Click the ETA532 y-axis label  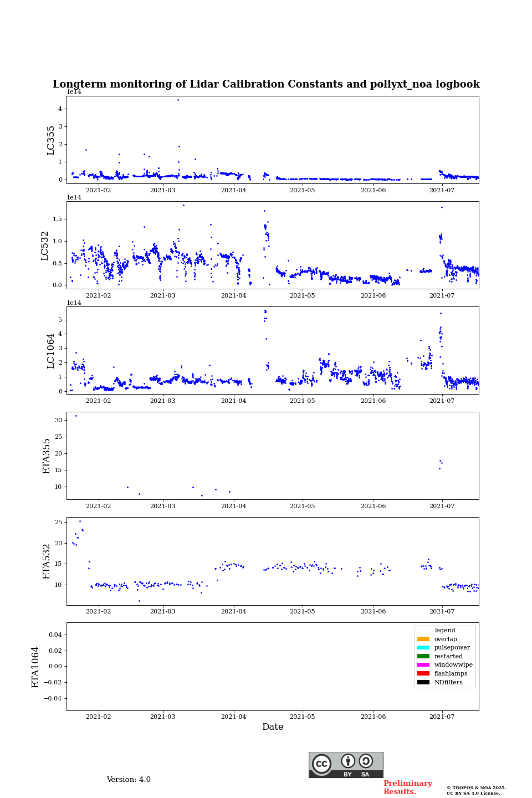click(x=47, y=561)
